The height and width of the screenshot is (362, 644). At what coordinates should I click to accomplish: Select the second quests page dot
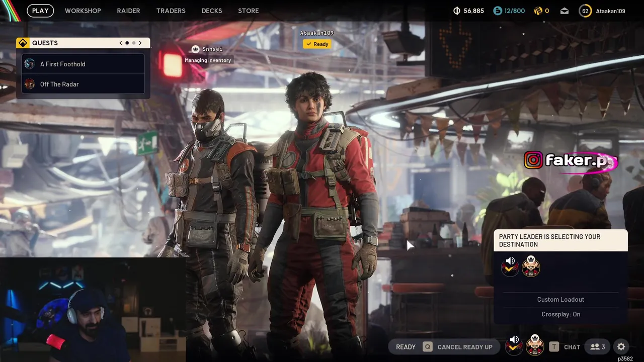click(x=134, y=43)
